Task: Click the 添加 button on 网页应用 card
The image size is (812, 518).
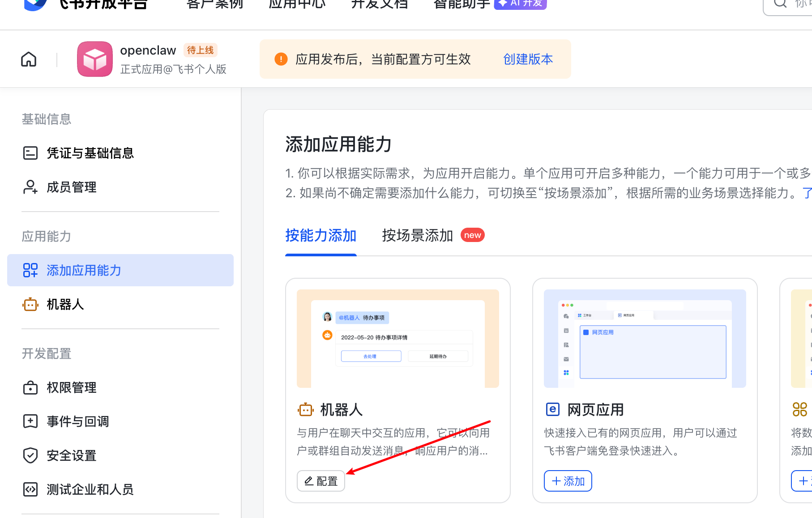Action: click(x=568, y=481)
